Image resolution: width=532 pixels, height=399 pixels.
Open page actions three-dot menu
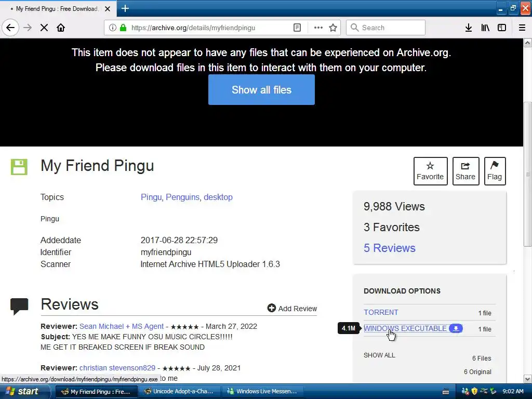click(318, 28)
